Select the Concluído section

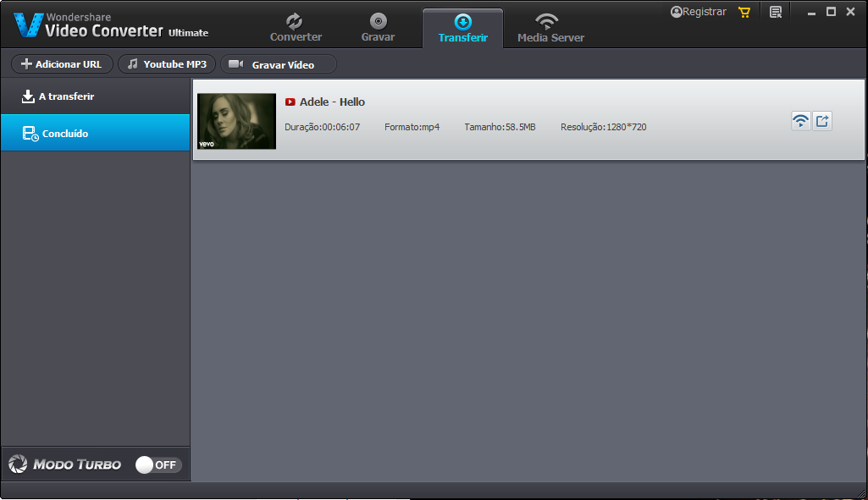95,133
